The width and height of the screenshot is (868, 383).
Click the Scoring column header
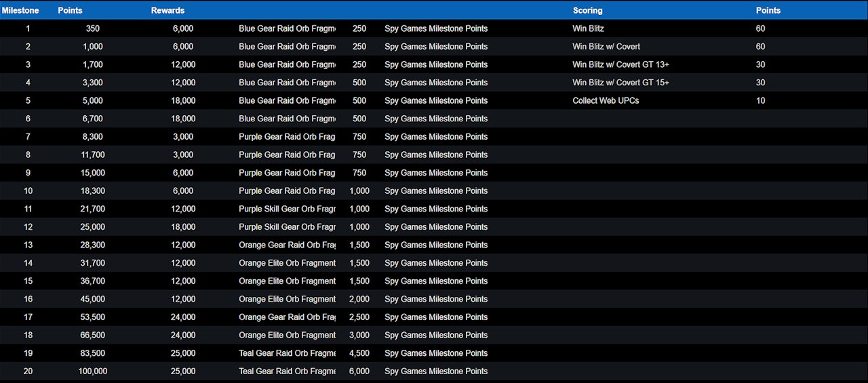pos(587,10)
